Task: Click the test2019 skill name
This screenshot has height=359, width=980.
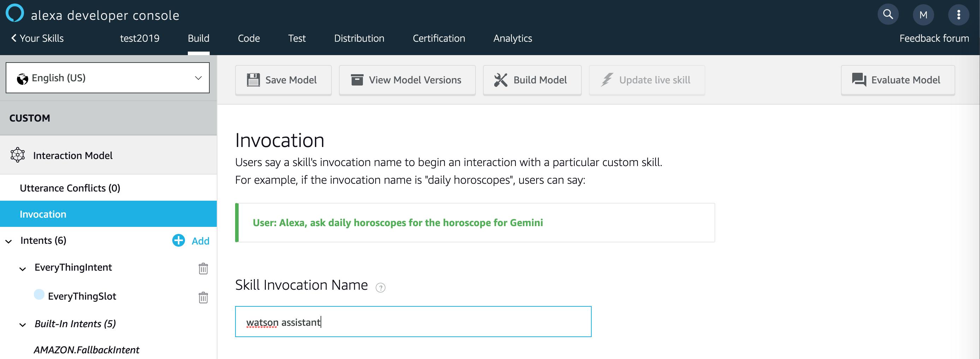Action: click(139, 38)
